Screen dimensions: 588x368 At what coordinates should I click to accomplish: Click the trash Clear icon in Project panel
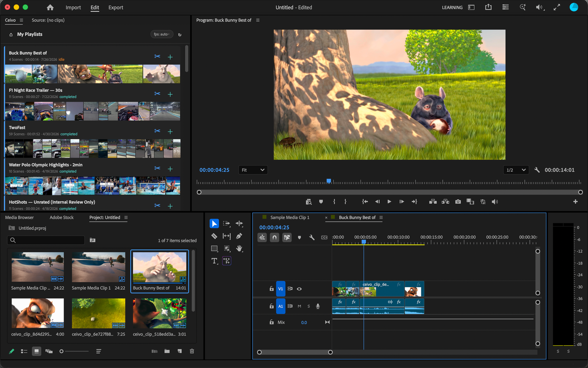pos(192,351)
